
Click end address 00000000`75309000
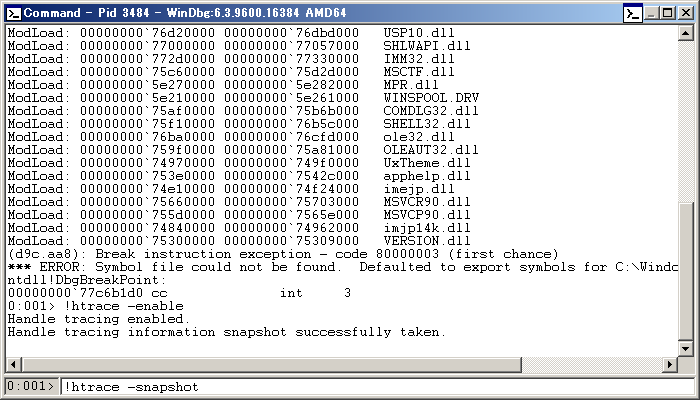[291, 241]
